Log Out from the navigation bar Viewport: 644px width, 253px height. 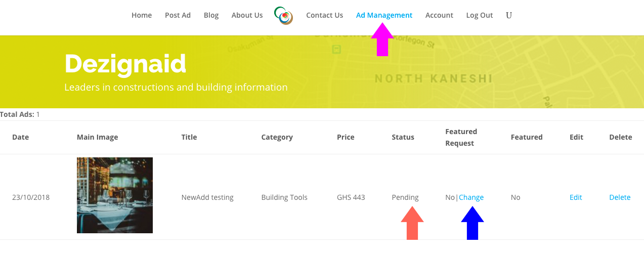click(479, 15)
